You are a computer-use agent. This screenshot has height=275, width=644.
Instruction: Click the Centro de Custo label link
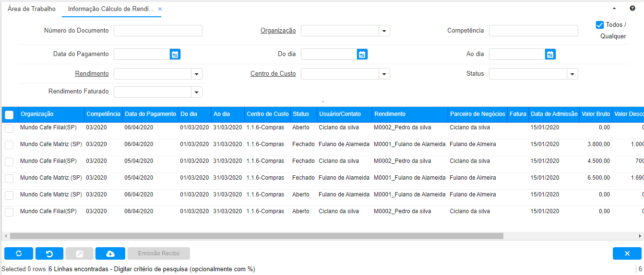(273, 74)
